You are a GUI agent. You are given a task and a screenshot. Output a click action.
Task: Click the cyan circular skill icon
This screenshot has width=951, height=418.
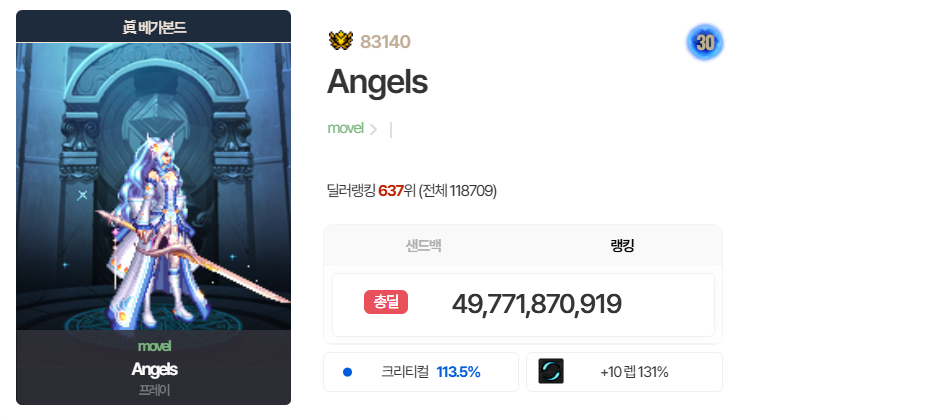(x=551, y=371)
